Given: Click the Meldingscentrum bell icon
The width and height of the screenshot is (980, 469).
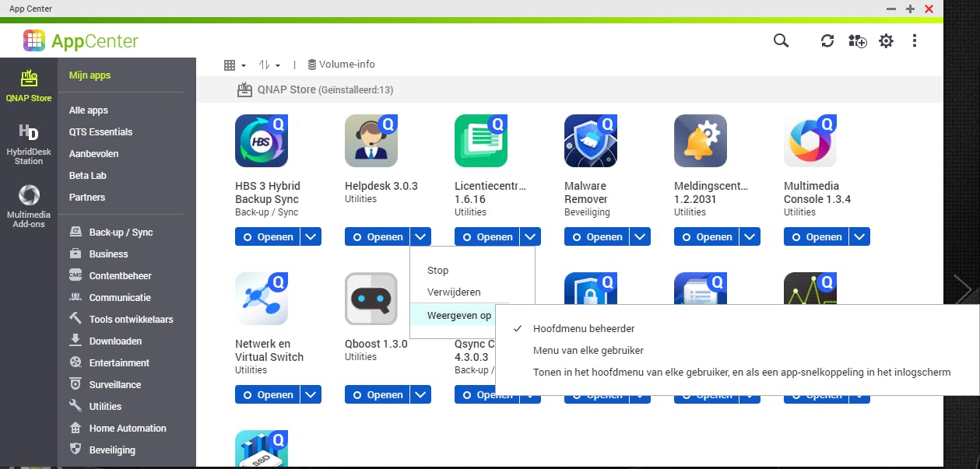Looking at the screenshot, I should (701, 141).
